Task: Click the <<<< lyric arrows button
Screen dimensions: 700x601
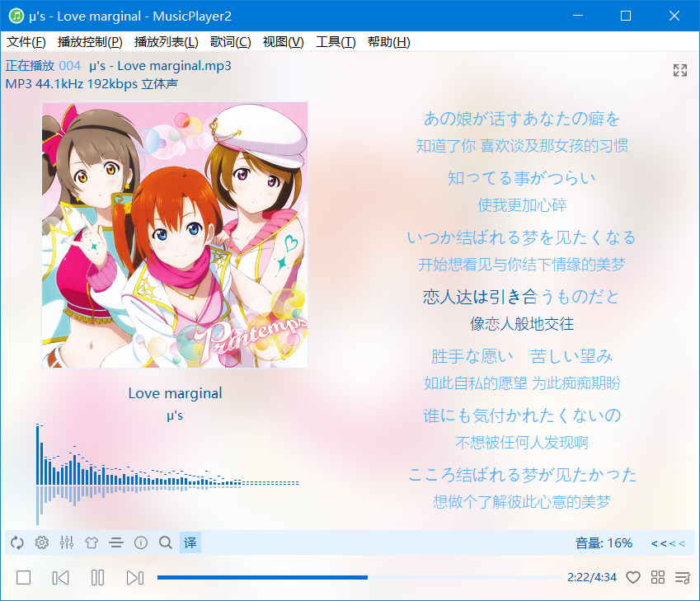Action: [668, 543]
